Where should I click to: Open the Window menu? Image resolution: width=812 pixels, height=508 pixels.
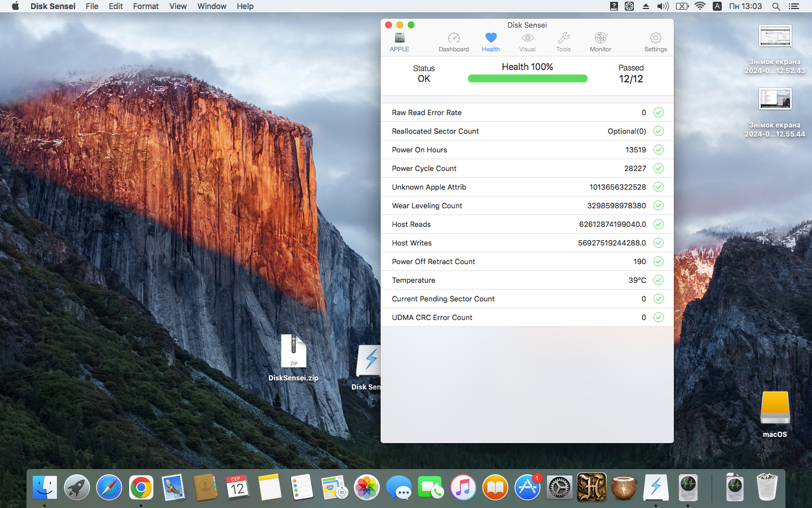pos(211,6)
